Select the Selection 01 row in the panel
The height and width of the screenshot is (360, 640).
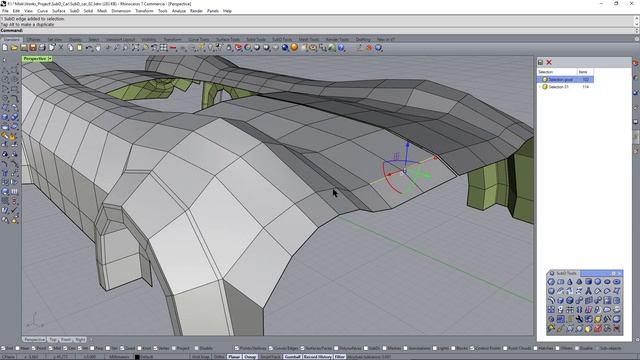(x=565, y=87)
